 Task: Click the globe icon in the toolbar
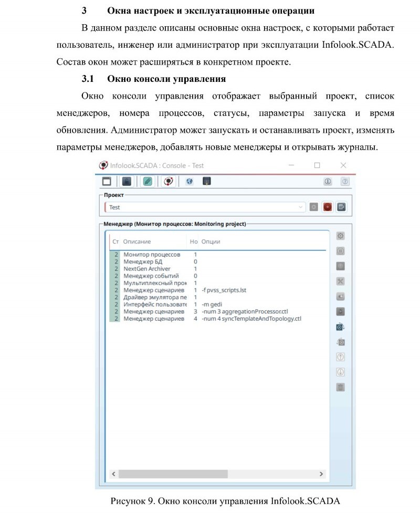click(190, 181)
